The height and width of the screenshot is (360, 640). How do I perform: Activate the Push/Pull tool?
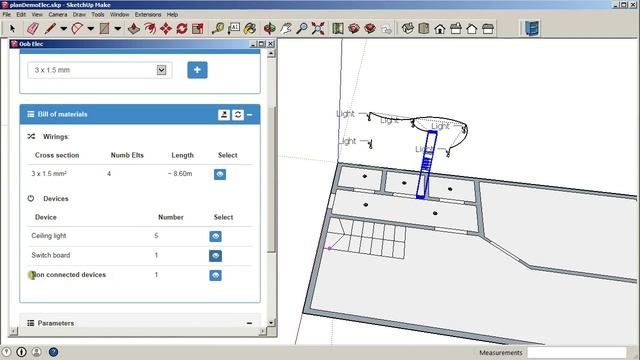click(x=134, y=29)
